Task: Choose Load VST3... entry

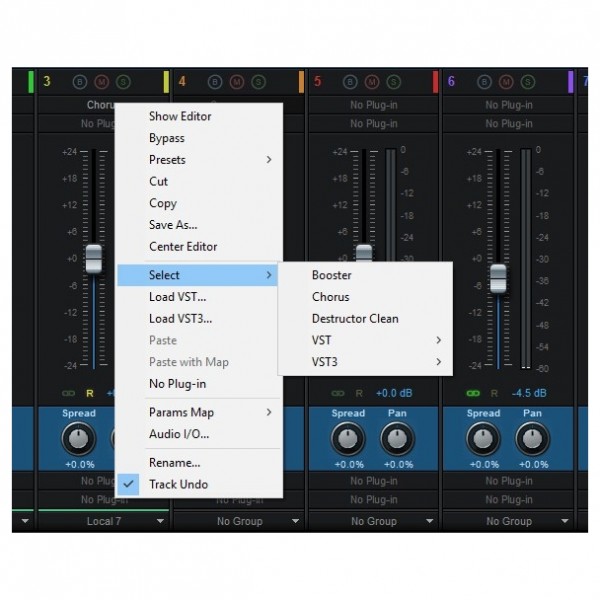Action: click(x=199, y=319)
